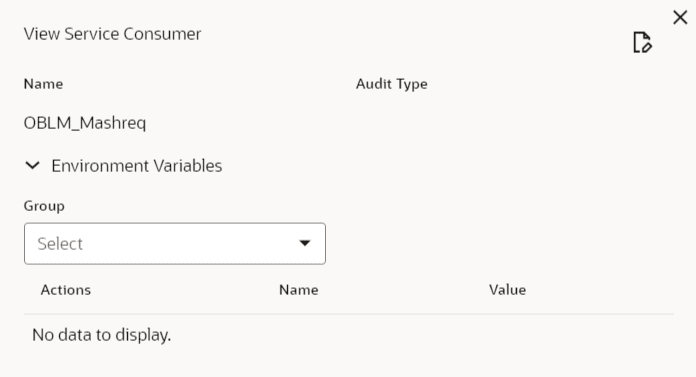
Task: Click the Value column header
Action: (507, 290)
